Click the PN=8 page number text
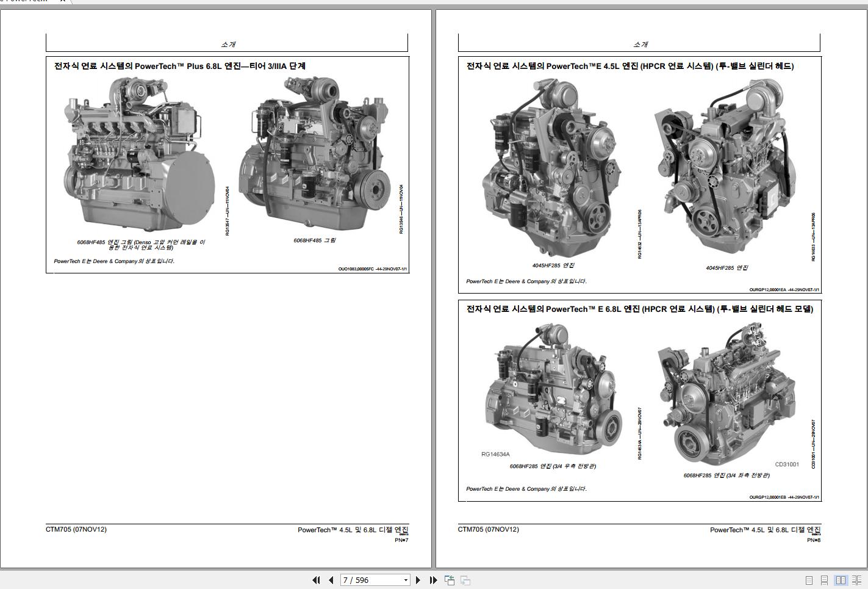This screenshot has width=868, height=589. pyautogui.click(x=814, y=540)
